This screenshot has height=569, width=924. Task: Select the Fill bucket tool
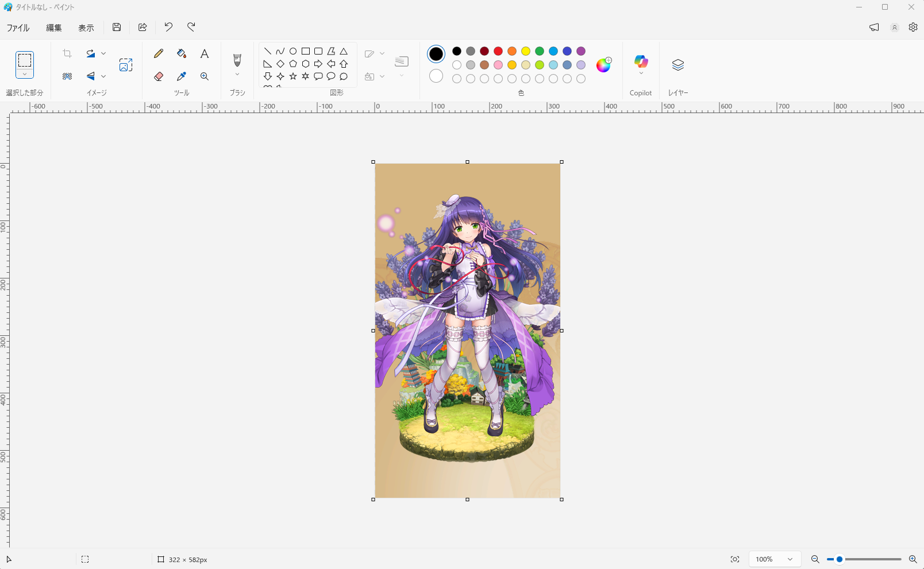(x=182, y=53)
